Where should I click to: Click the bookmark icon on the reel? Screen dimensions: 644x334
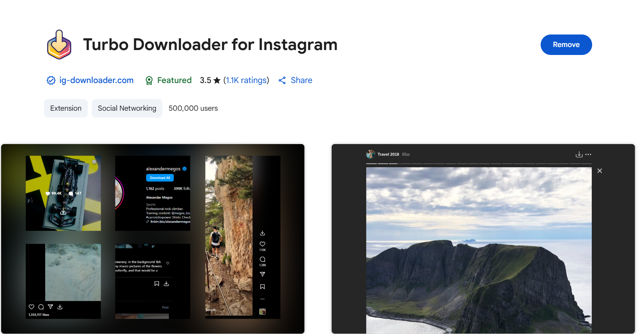262,287
